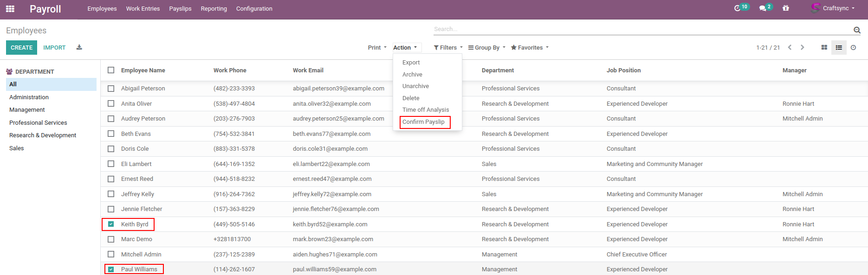The width and height of the screenshot is (868, 275).
Task: Open the conversations chat icon
Action: pyautogui.click(x=763, y=8)
